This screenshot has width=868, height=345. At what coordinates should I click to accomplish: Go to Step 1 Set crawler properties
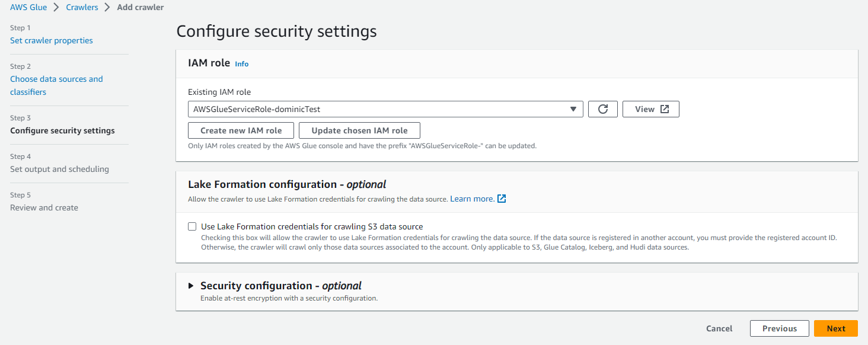click(52, 40)
